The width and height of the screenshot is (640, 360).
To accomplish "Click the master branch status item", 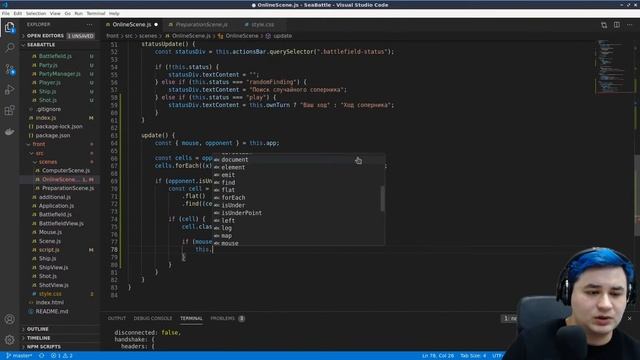I will (19, 356).
